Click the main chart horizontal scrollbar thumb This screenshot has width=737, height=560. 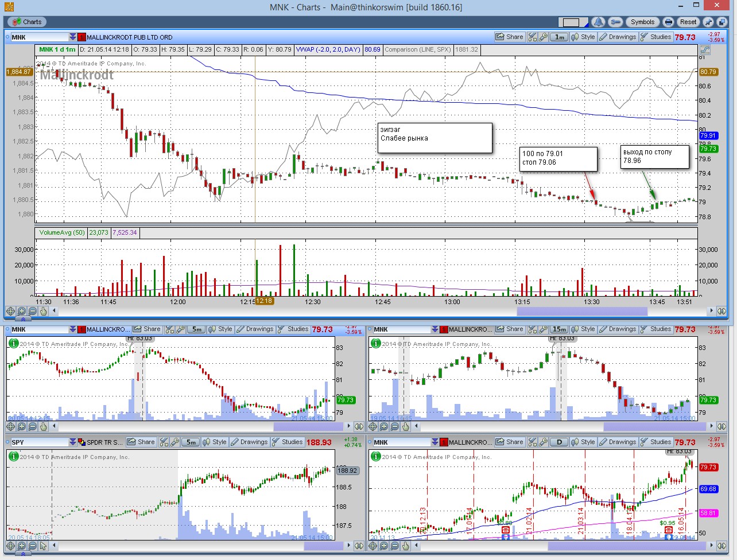(x=582, y=311)
